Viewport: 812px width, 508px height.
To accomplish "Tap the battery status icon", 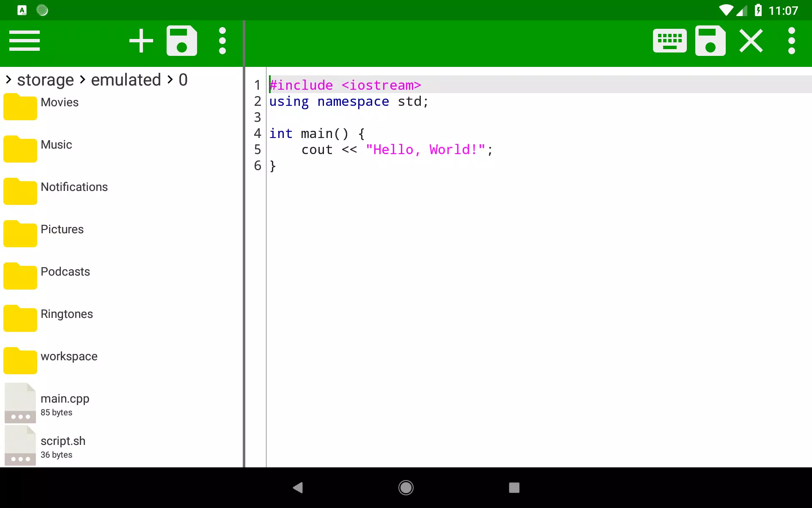I will (x=758, y=10).
